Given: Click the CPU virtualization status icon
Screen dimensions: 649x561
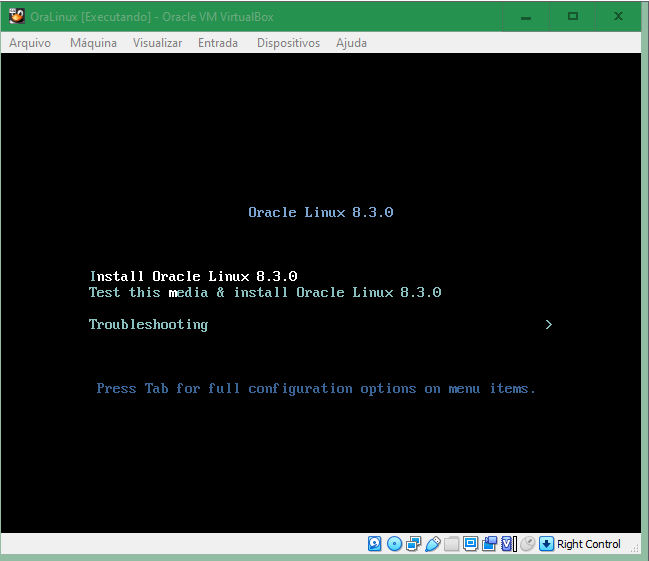Looking at the screenshot, I should tap(507, 544).
